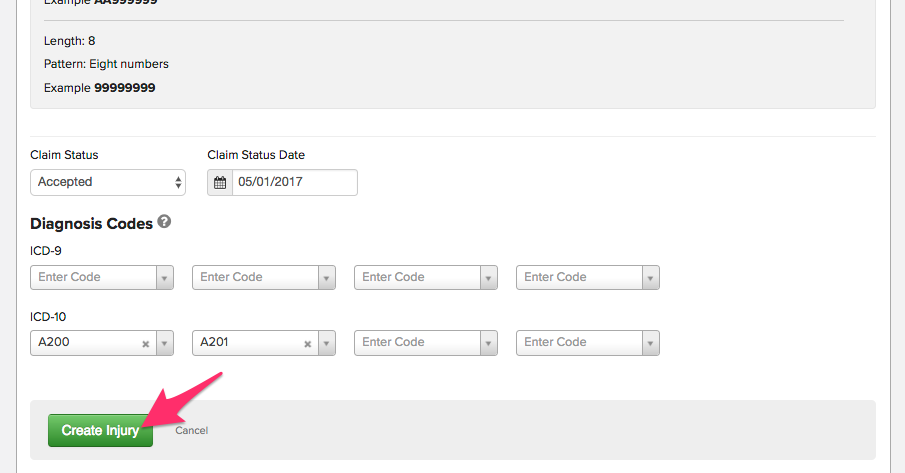Click the calendar icon beside Claim Status Date

pyautogui.click(x=220, y=183)
